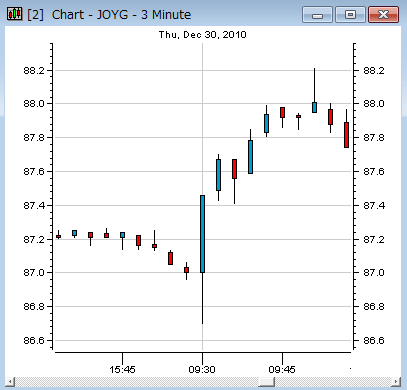The width and height of the screenshot is (407, 390).
Task: Click the left axis 87.0 price label
Action: click(34, 273)
